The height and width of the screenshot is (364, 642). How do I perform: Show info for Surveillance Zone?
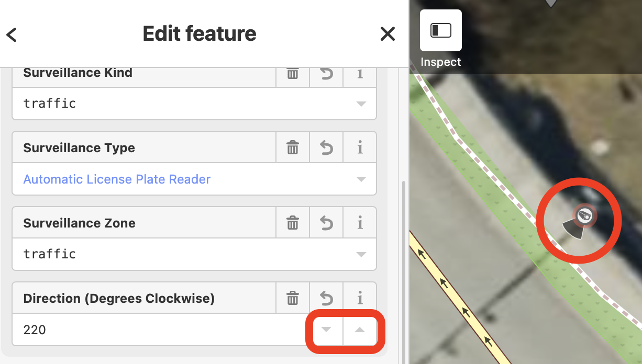360,223
